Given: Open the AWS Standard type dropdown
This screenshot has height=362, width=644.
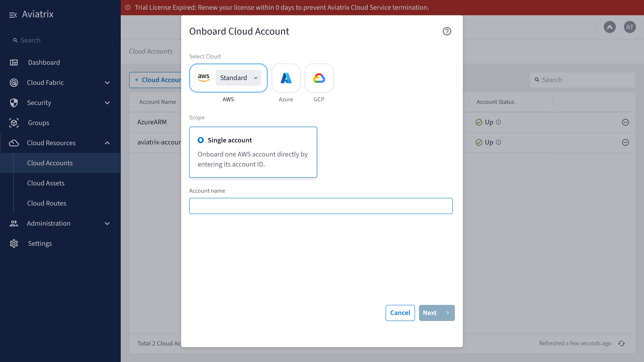Looking at the screenshot, I should (238, 78).
